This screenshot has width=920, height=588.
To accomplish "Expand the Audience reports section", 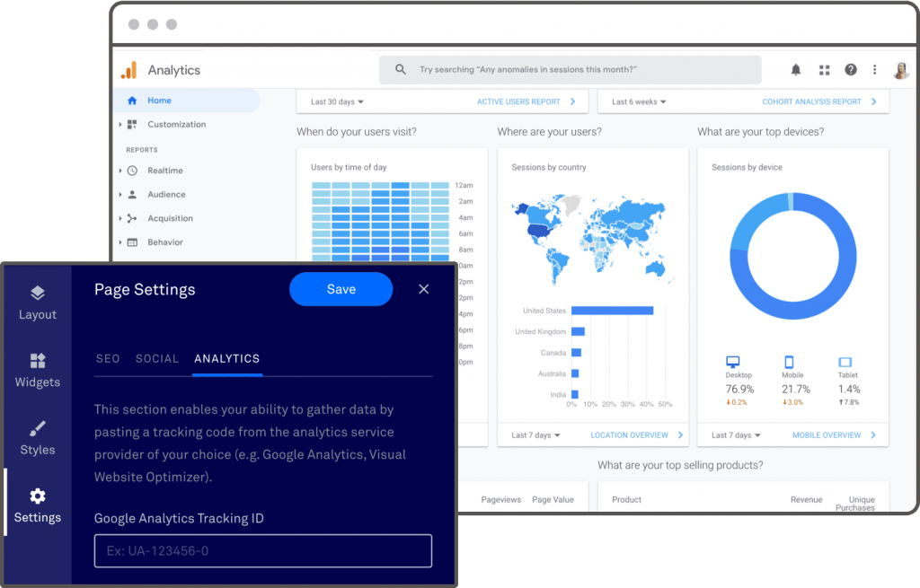I will click(x=166, y=194).
